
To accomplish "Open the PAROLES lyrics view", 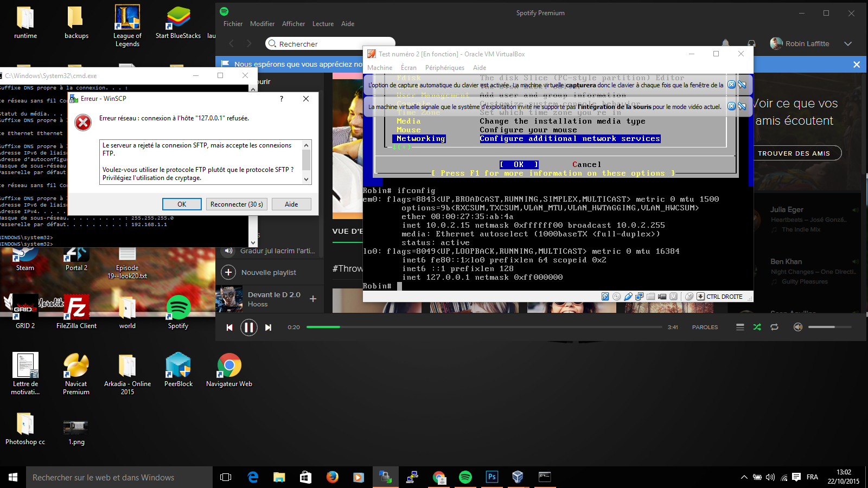I will pos(705,327).
